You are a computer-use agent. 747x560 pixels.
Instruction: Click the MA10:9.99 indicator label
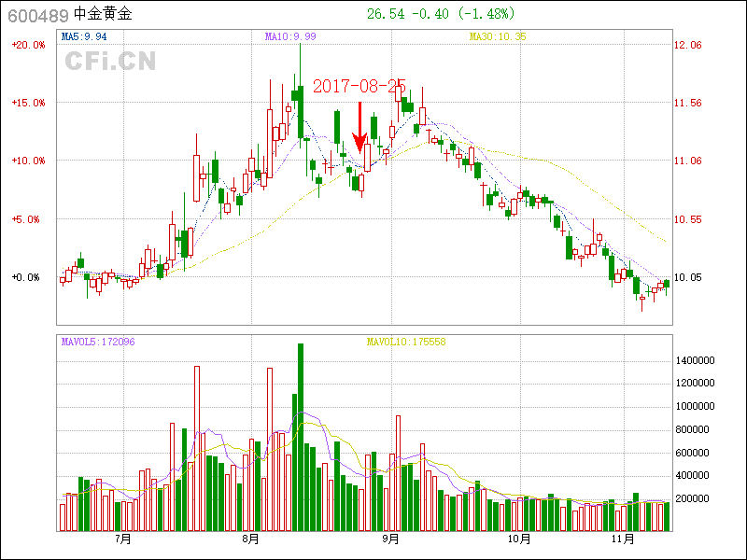(x=290, y=36)
